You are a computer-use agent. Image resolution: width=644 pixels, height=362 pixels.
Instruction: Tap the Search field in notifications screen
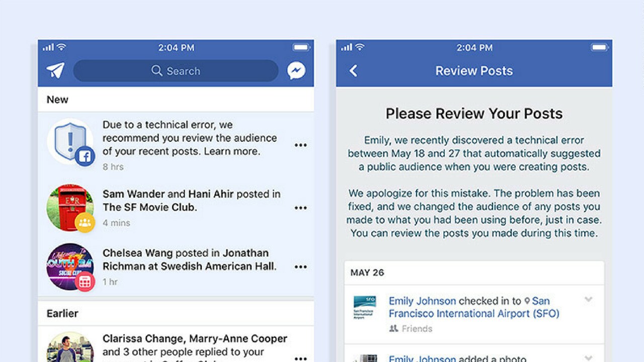[176, 71]
